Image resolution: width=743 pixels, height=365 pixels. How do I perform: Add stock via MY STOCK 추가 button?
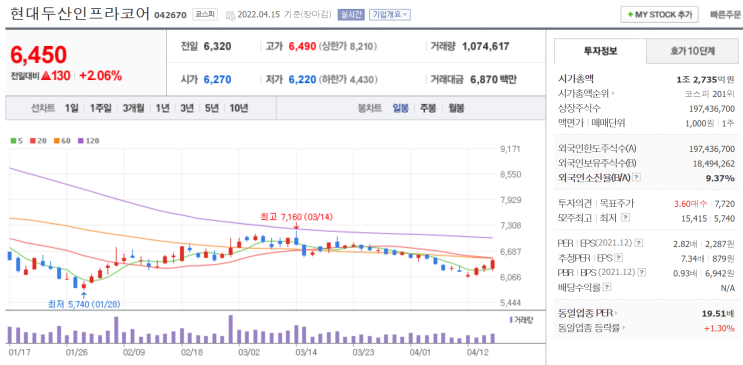pyautogui.click(x=660, y=15)
